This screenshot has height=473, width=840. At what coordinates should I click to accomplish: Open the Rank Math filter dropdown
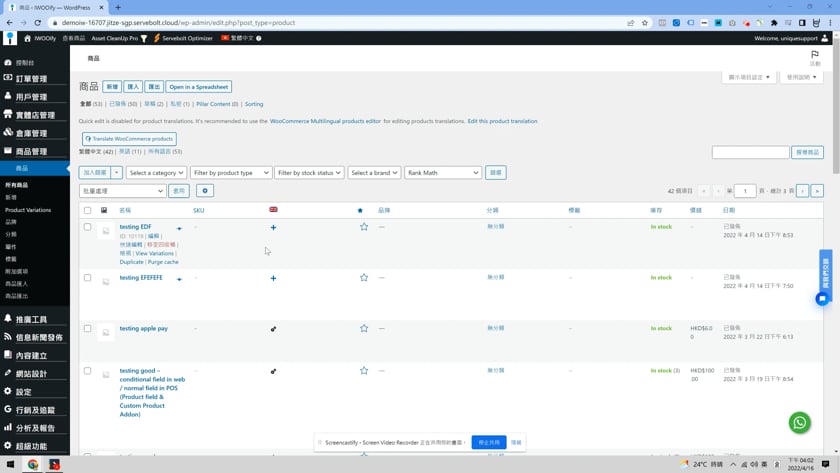pos(442,172)
